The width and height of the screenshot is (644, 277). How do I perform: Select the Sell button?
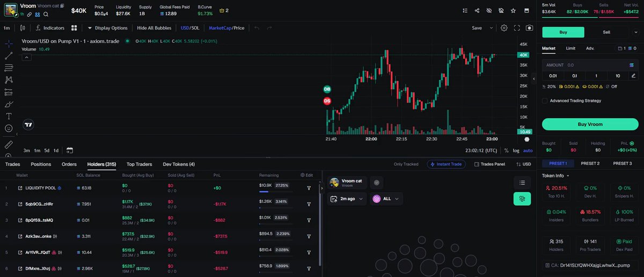point(606,32)
